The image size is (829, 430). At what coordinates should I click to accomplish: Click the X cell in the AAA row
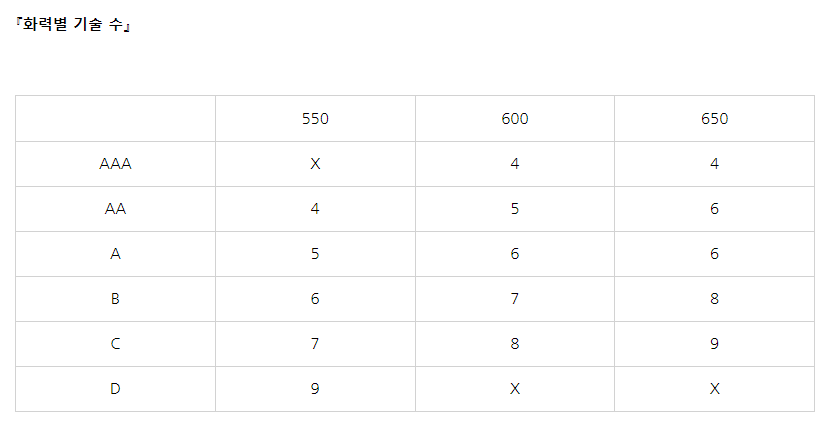click(x=315, y=164)
